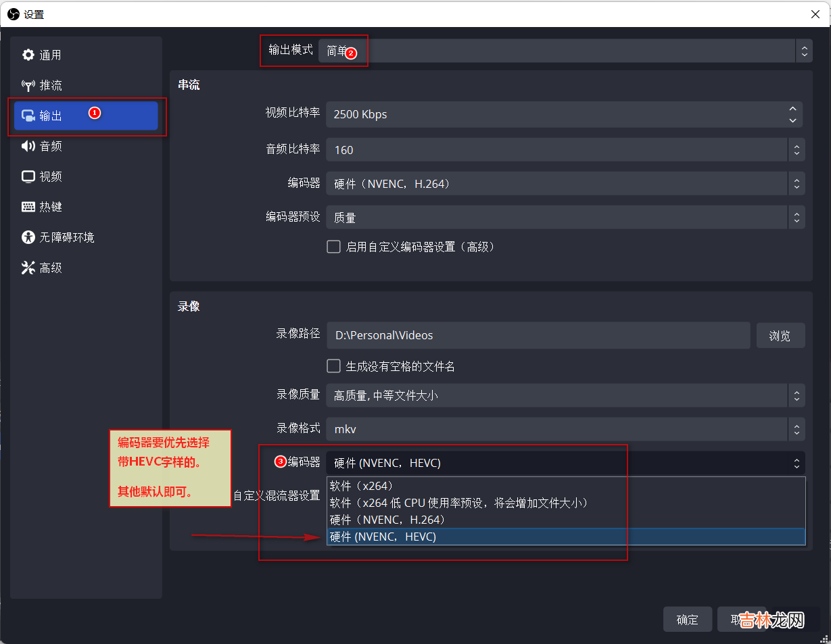
Task: Click the 确定 button
Action: [687, 620]
